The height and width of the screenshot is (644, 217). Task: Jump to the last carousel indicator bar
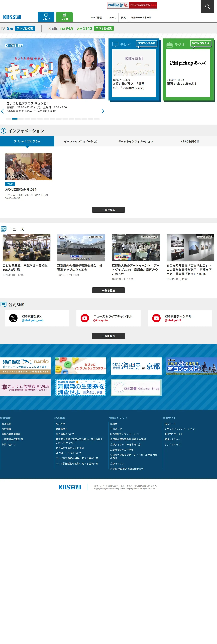[97, 119]
